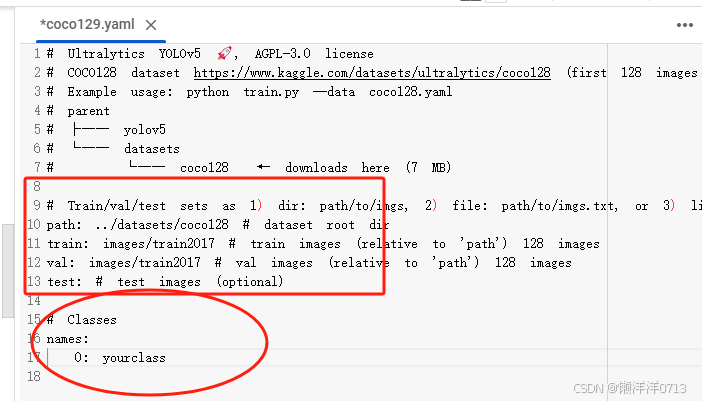Click line 1 Ultralytics YOLOv5 license comment
Screen dimensions: 702x401
coord(210,54)
